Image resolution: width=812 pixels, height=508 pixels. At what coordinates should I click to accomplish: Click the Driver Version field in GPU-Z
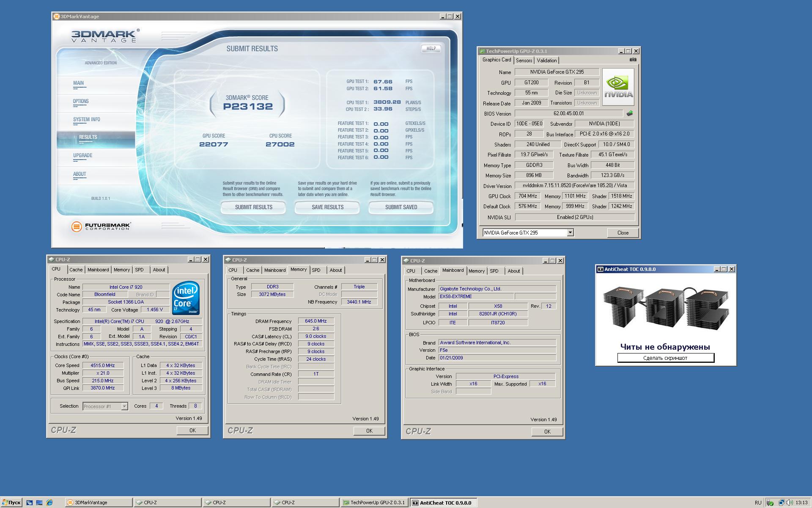tap(575, 185)
